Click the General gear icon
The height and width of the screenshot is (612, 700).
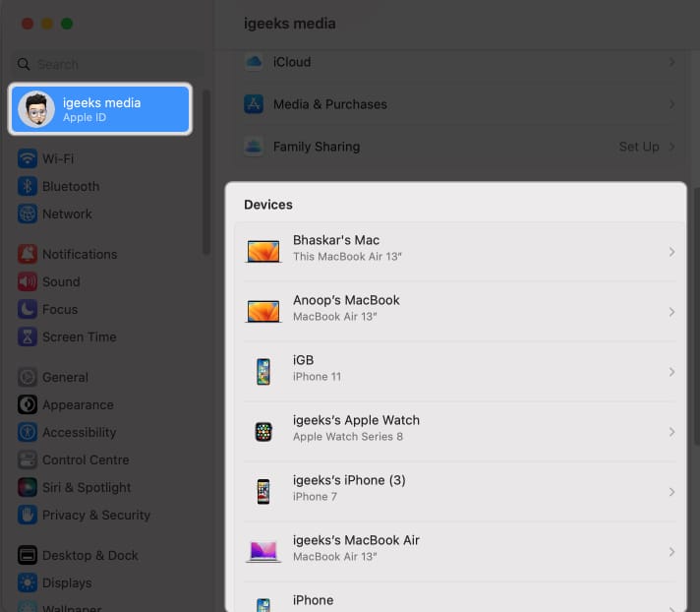tap(28, 377)
